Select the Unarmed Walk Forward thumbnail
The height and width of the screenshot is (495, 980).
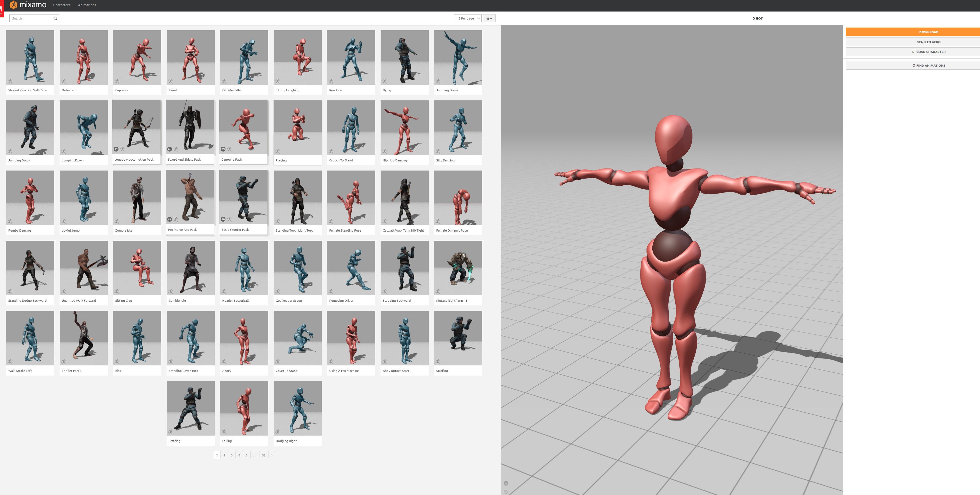point(84,268)
